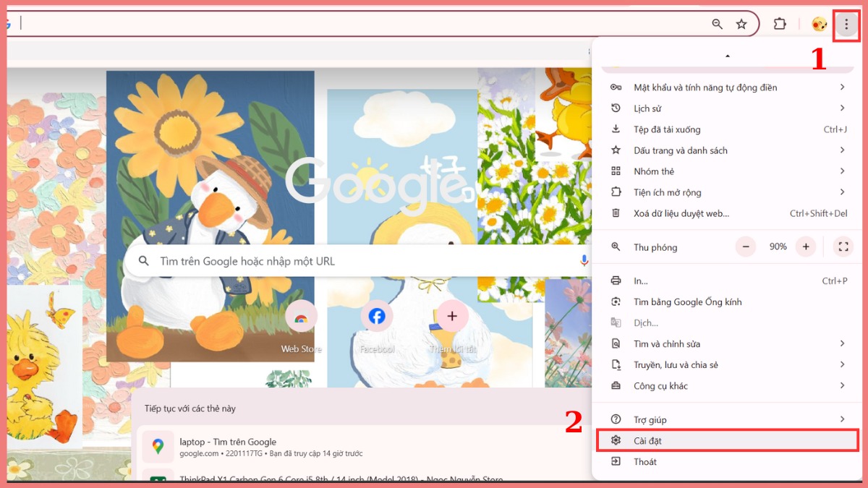Click the 90% zoom level value
868x488 pixels.
(x=778, y=247)
